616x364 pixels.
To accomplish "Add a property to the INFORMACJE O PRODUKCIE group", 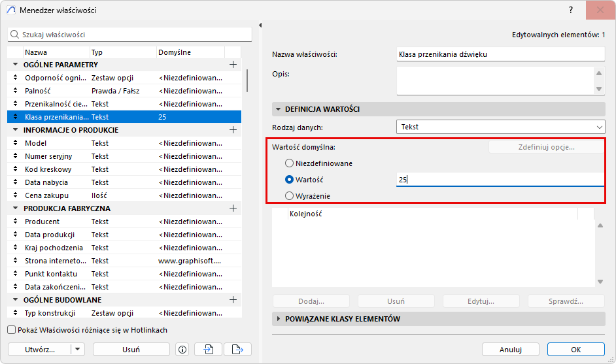I will point(233,130).
